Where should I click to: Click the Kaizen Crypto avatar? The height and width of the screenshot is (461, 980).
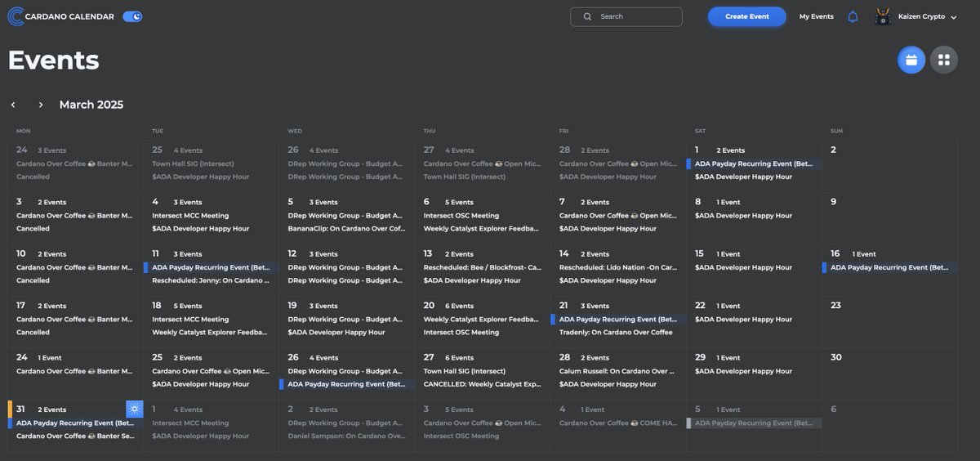[883, 16]
